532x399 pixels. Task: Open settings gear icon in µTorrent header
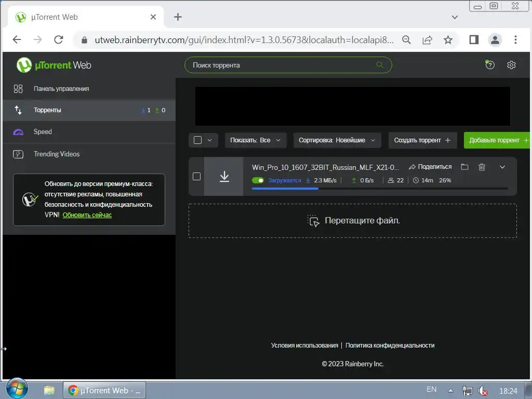click(511, 65)
